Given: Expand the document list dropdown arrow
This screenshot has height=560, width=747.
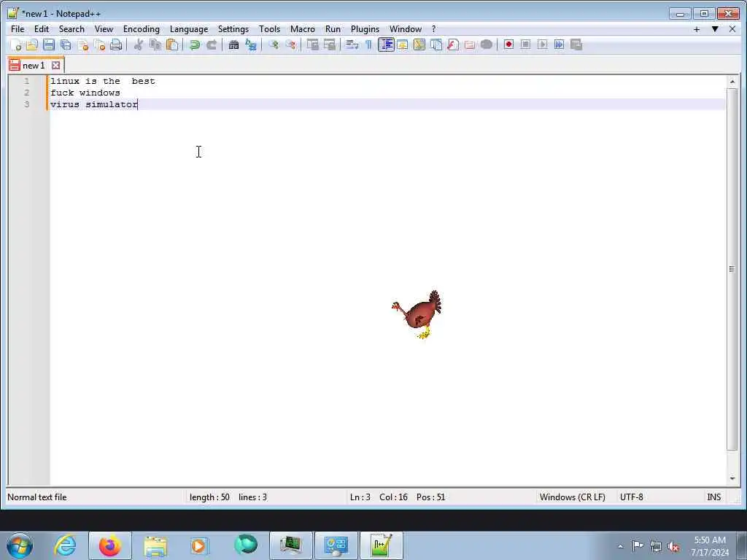Looking at the screenshot, I should click(715, 29).
